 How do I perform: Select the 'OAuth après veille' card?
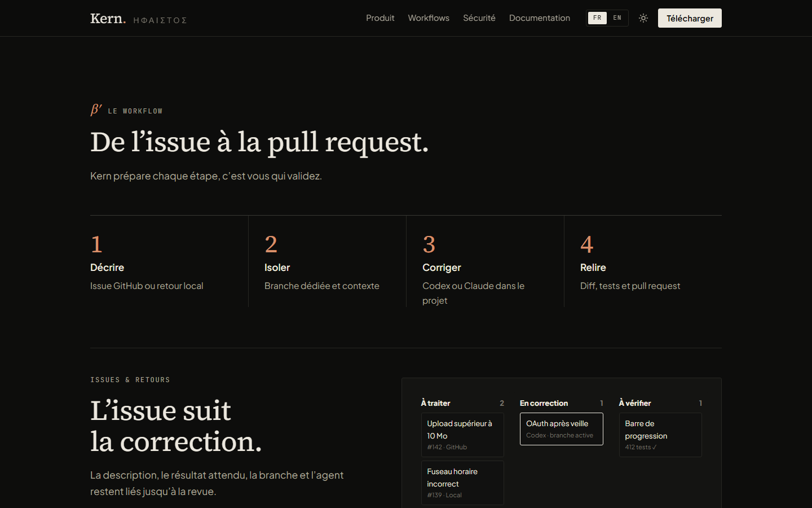(x=562, y=429)
